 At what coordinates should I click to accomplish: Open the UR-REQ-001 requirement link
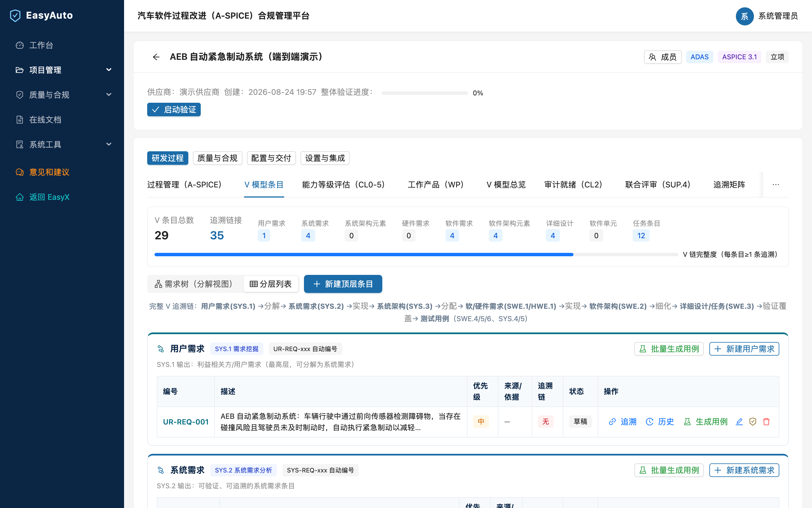186,422
